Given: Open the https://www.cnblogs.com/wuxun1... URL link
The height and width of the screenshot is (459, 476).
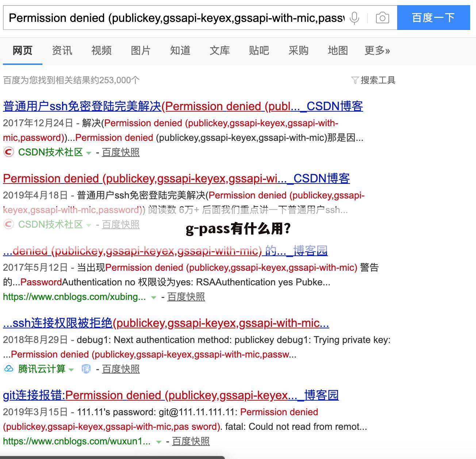Looking at the screenshot, I should (77, 441).
